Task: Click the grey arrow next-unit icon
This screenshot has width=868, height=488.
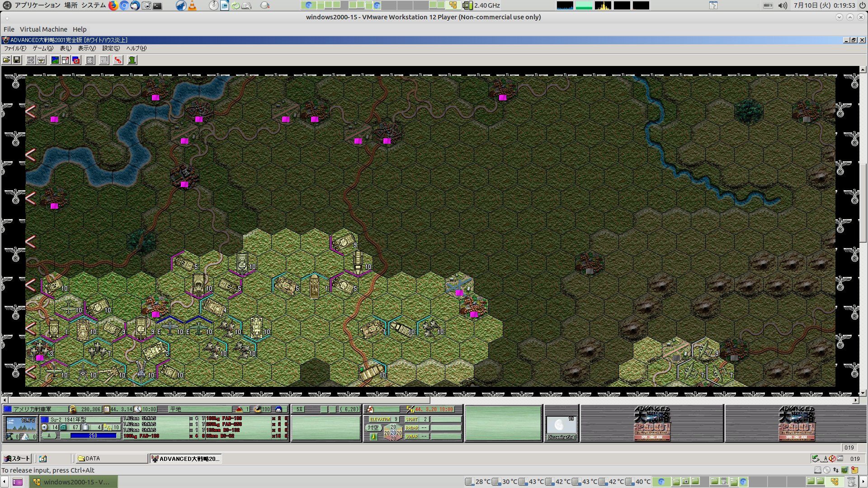Action: coord(30,60)
